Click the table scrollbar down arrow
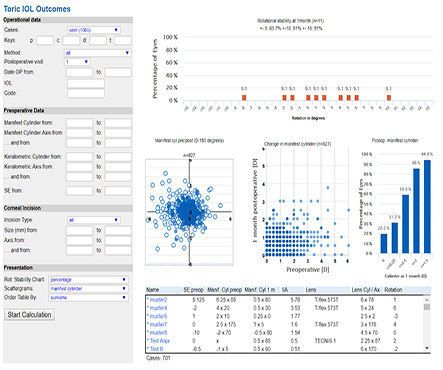 click(x=427, y=348)
